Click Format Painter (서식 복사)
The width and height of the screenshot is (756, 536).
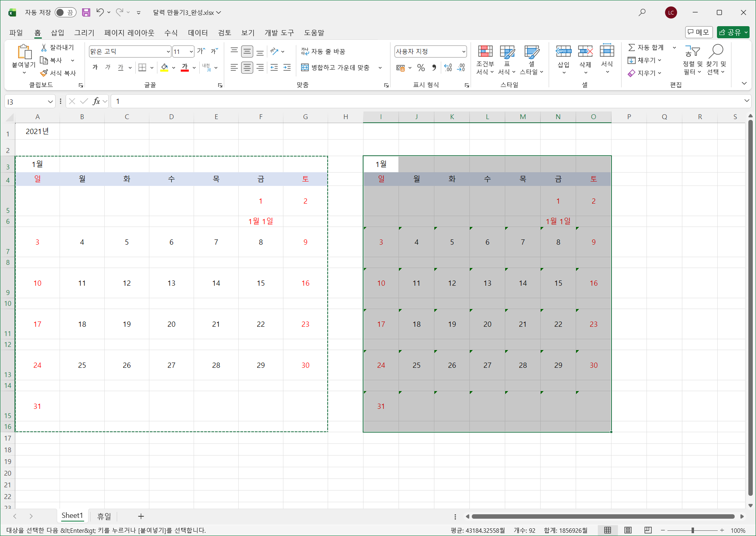58,73
